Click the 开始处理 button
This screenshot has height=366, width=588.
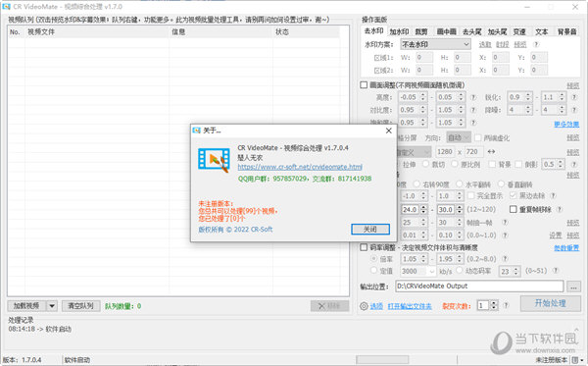coord(550,303)
